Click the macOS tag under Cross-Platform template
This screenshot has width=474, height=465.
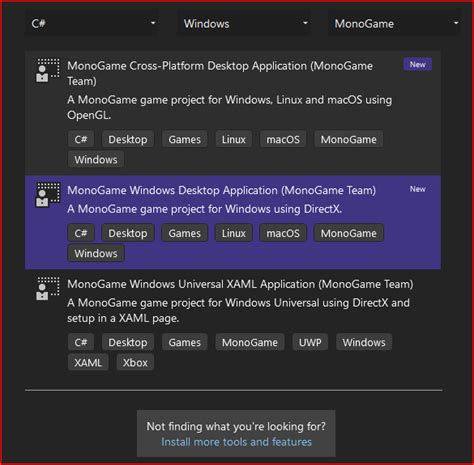[283, 139]
